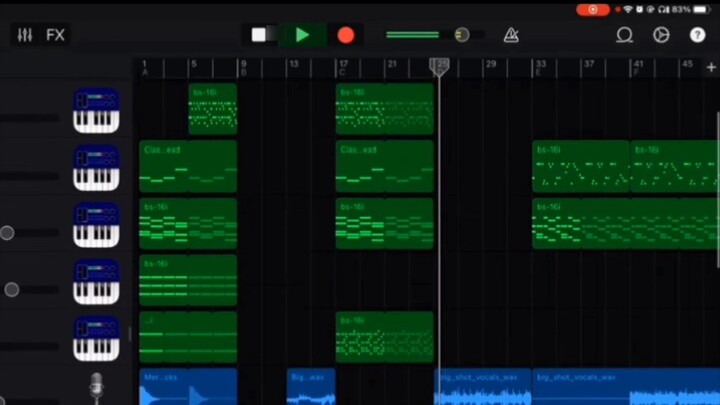720x405 pixels.
Task: Open the help question mark icon
Action: (697, 35)
